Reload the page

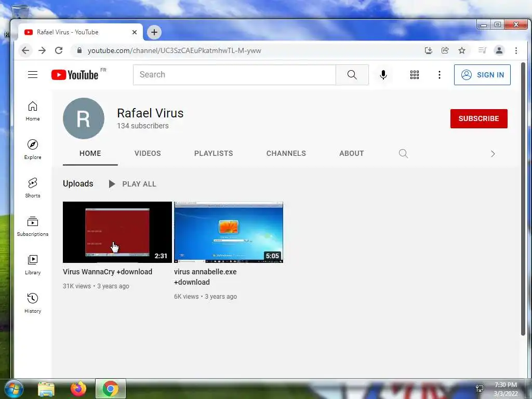(x=59, y=50)
